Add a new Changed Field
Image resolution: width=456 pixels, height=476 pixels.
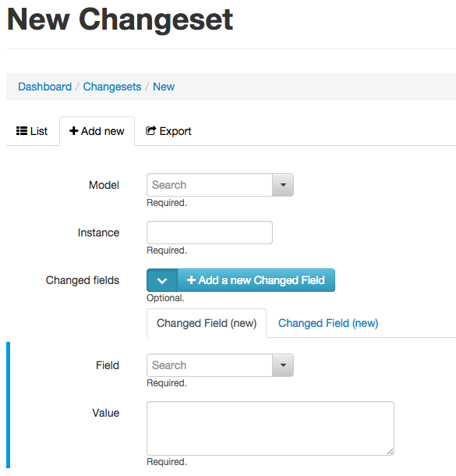tap(256, 280)
